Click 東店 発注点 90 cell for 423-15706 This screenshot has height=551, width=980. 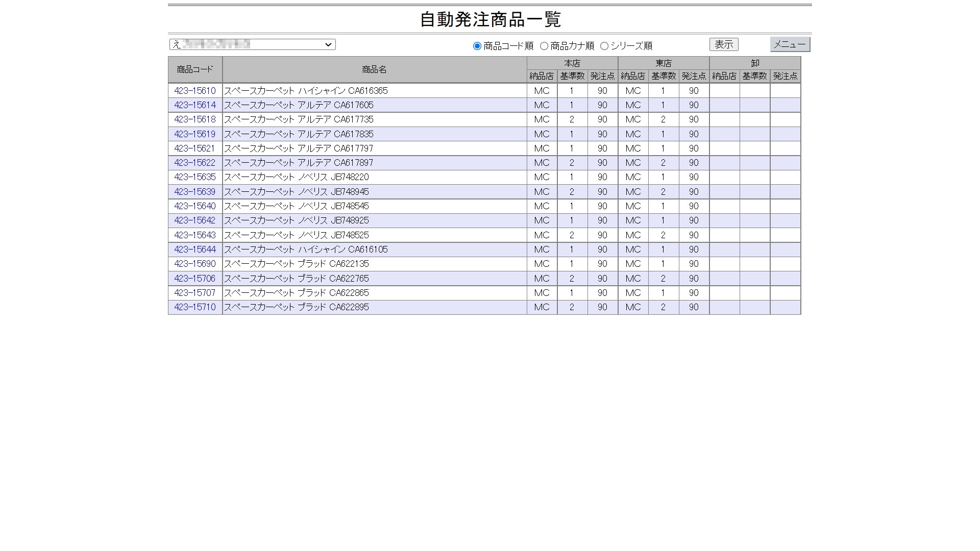tap(694, 279)
